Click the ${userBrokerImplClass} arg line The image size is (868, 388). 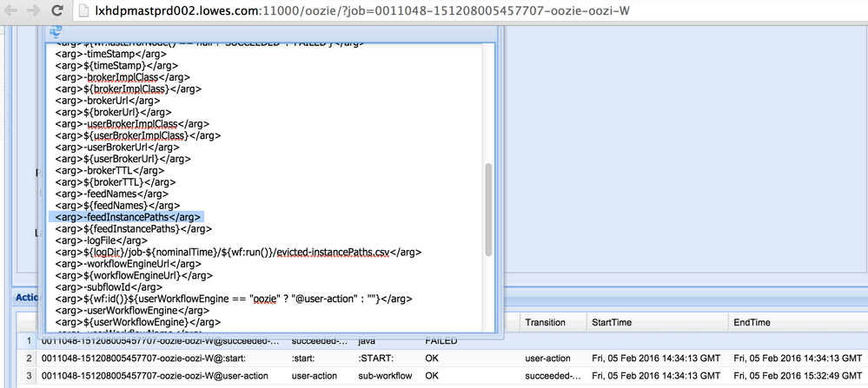(x=138, y=135)
